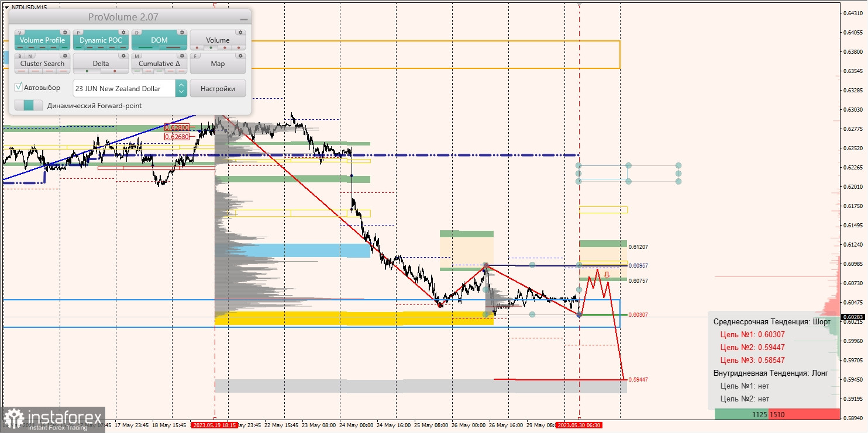Open the Volume button's gear settings
This screenshot has width=868, height=433.
pyautogui.click(x=240, y=33)
